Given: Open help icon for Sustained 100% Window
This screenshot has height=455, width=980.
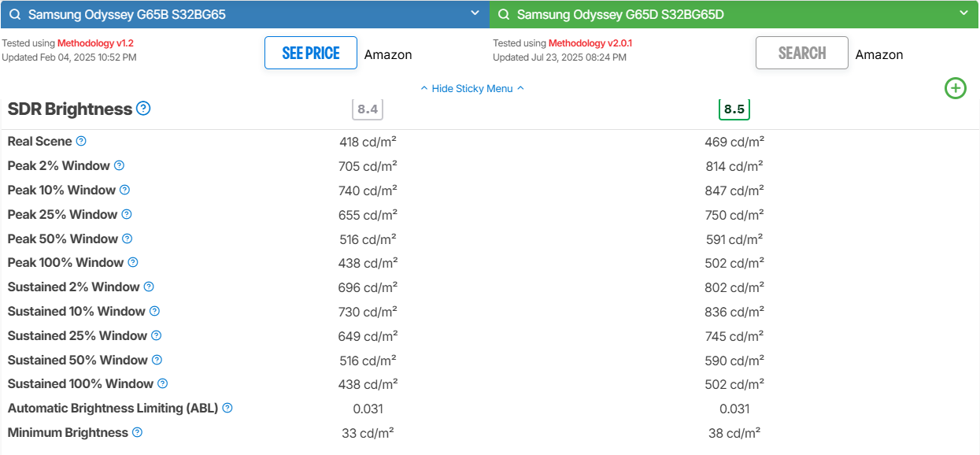Looking at the screenshot, I should [x=162, y=383].
